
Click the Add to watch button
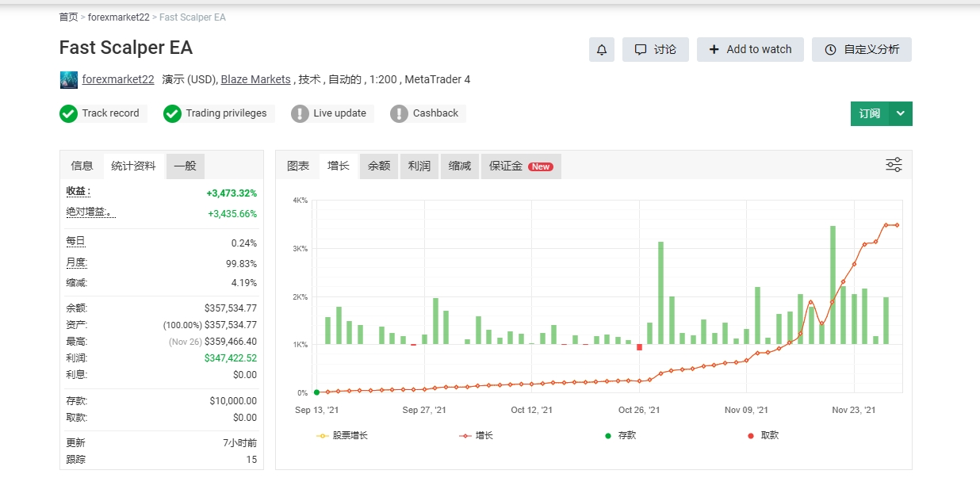point(750,49)
